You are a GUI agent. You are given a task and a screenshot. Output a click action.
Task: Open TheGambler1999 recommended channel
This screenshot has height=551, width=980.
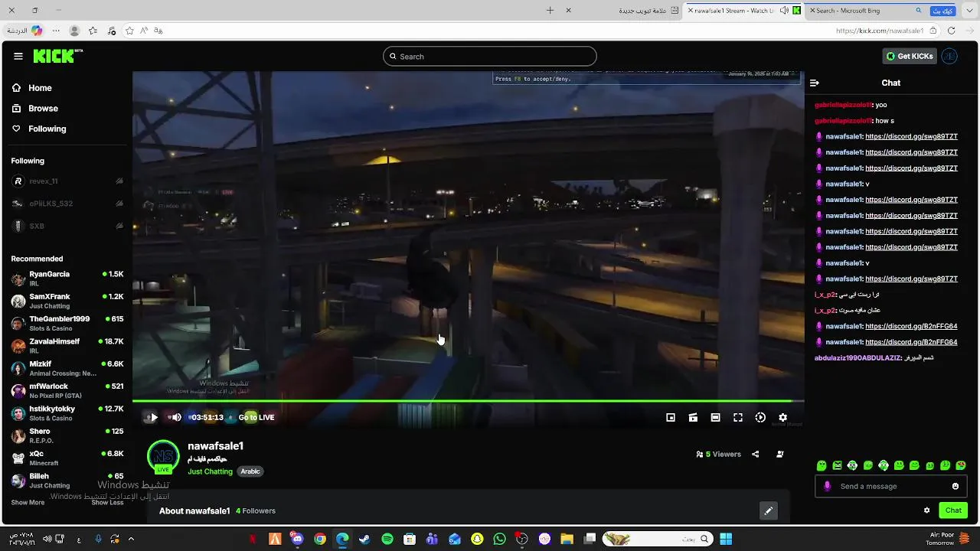click(67, 323)
